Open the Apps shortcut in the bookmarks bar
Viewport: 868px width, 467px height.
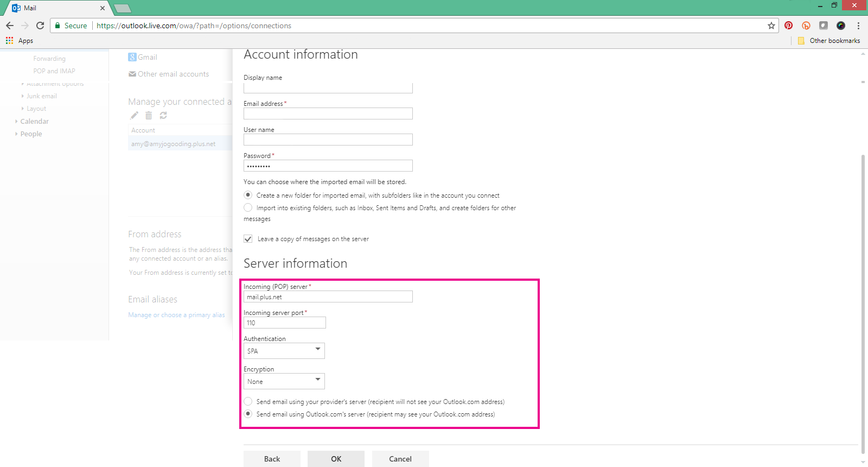pos(20,41)
